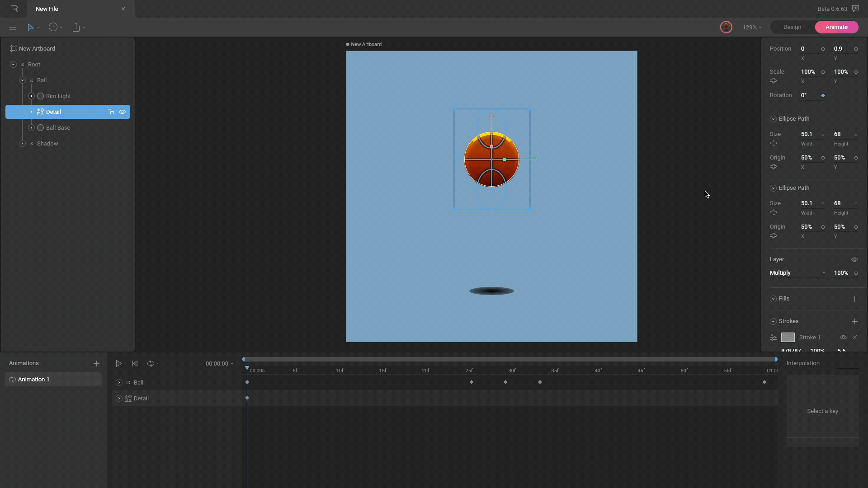The width and height of the screenshot is (868, 488).
Task: Expand Ball track in timeline
Action: [119, 383]
